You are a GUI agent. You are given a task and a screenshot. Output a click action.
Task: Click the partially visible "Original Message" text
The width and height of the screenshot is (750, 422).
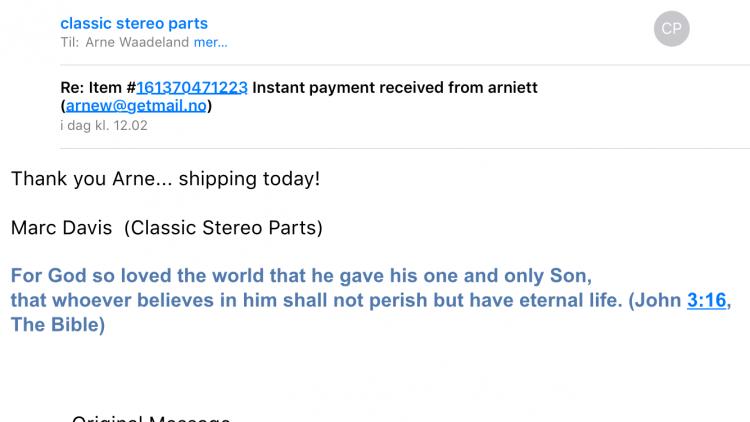point(150,418)
